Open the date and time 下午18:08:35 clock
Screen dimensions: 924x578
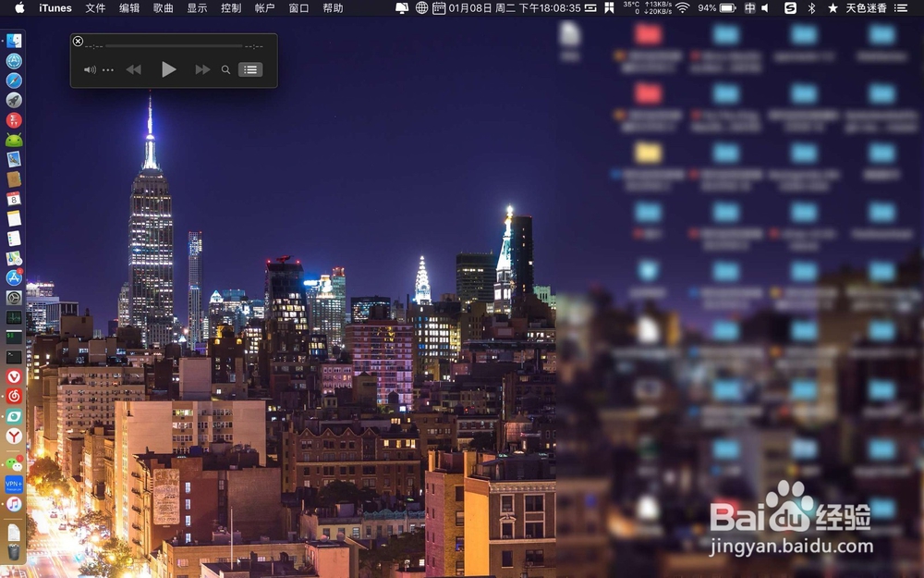click(x=515, y=7)
